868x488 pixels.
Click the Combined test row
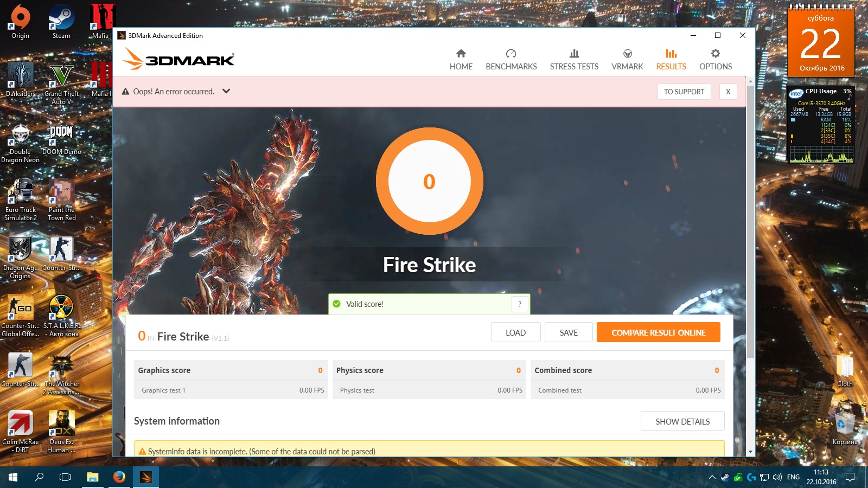[628, 390]
